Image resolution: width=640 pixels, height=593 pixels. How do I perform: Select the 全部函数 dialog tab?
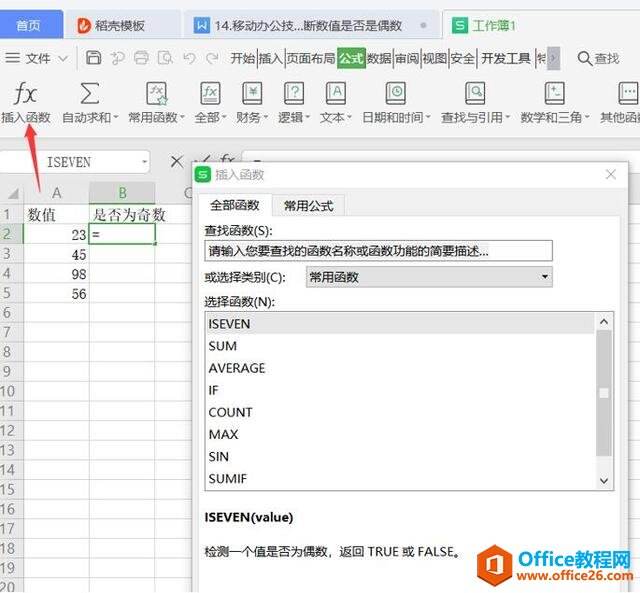pos(235,205)
